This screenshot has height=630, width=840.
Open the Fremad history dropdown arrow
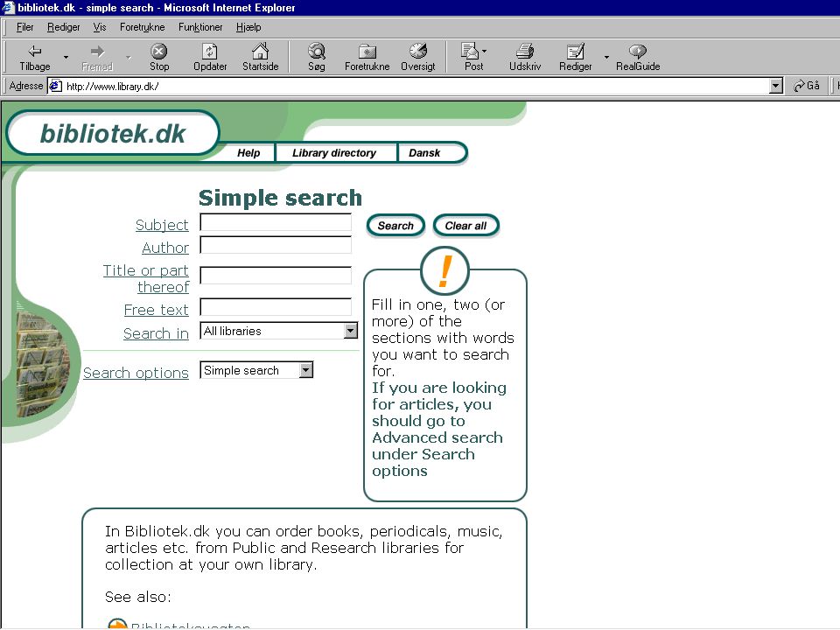coord(128,57)
